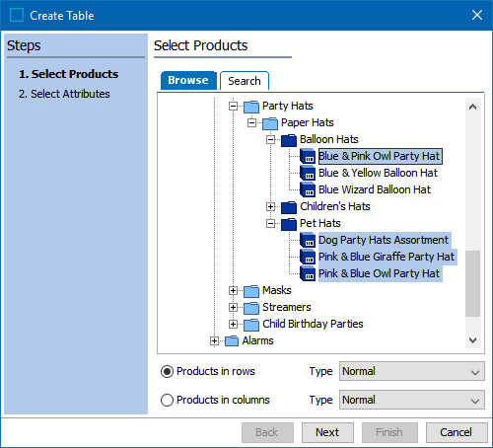493x448 pixels.
Task: Click the Streamers folder icon
Action: 251,308
